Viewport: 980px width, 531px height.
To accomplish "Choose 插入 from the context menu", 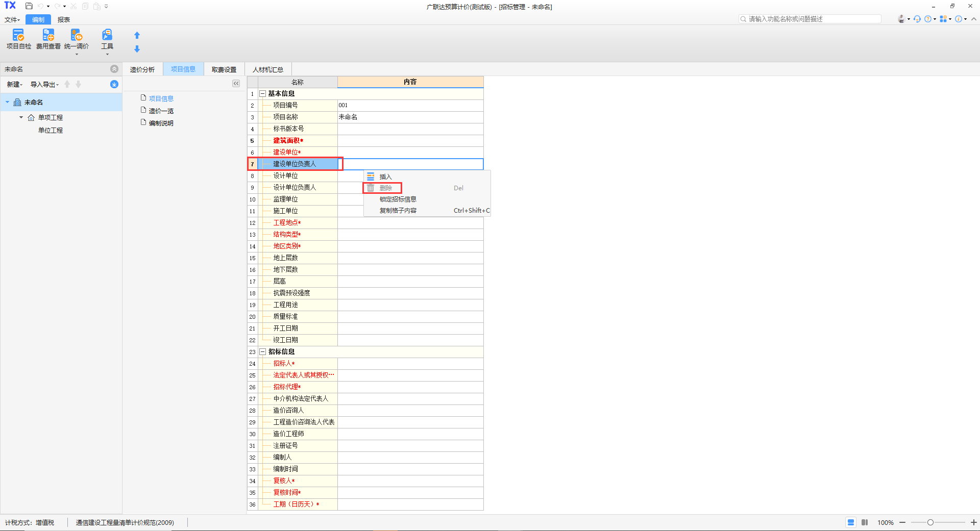I will tap(385, 176).
